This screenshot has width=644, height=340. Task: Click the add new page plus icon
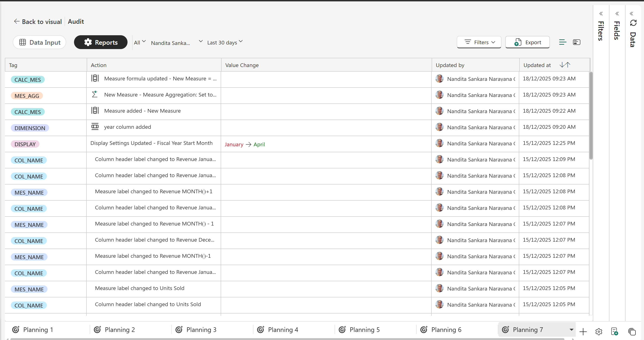pyautogui.click(x=583, y=331)
